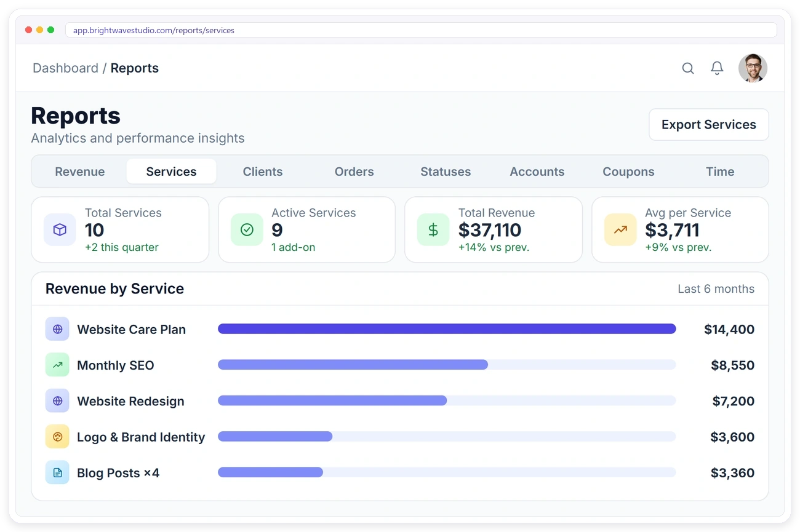Image resolution: width=800 pixels, height=532 pixels.
Task: Click the green maximize window dot
Action: 51,30
